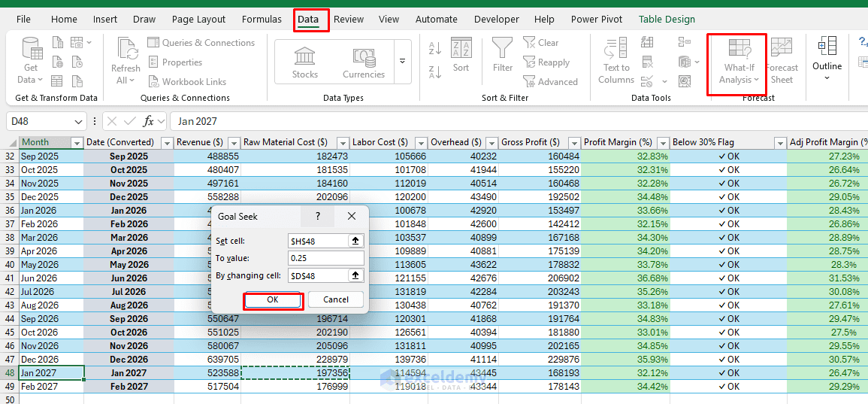This screenshot has width=868, height=404.
Task: Open the Page Layout tab
Action: [198, 20]
